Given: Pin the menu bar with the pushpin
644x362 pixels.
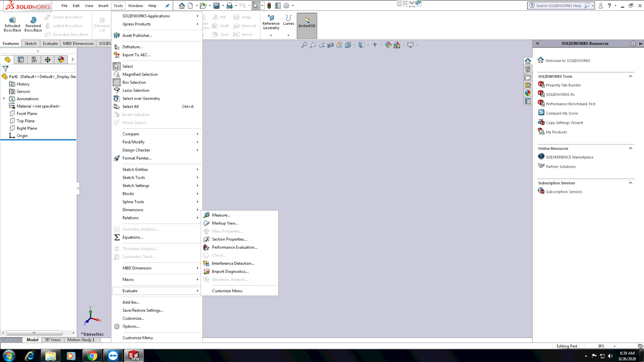Looking at the screenshot, I should [167, 5].
